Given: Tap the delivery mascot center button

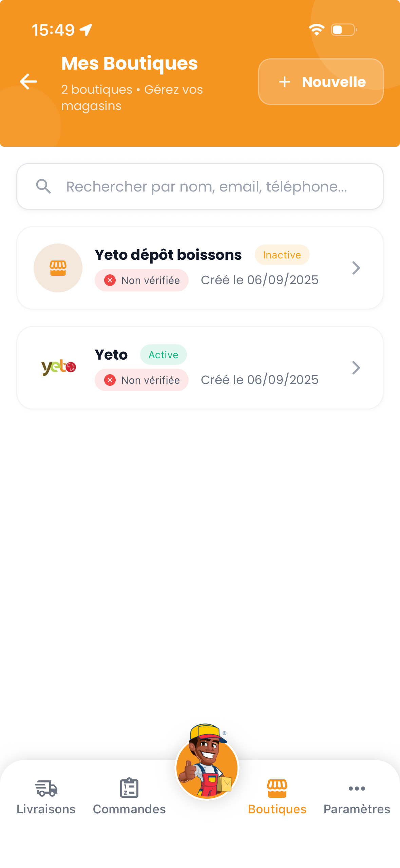Looking at the screenshot, I should pos(207,762).
